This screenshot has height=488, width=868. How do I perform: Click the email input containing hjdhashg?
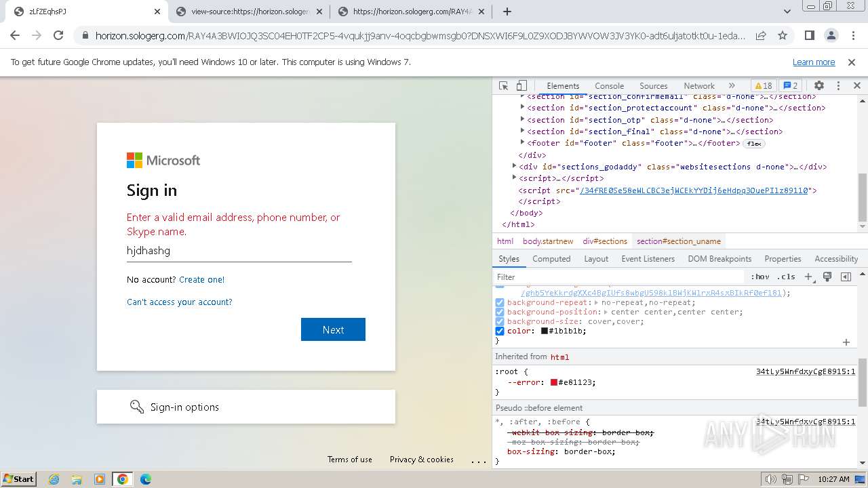(239, 251)
